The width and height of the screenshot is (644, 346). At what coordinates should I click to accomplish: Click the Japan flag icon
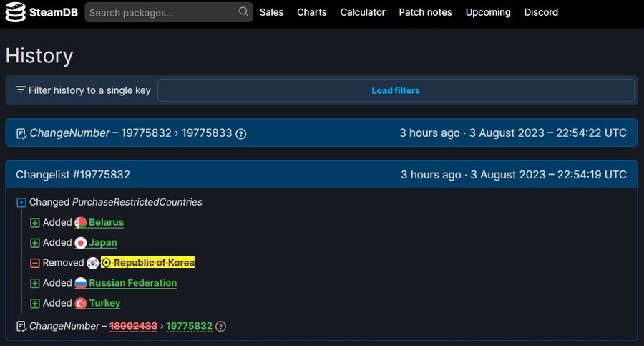(80, 243)
